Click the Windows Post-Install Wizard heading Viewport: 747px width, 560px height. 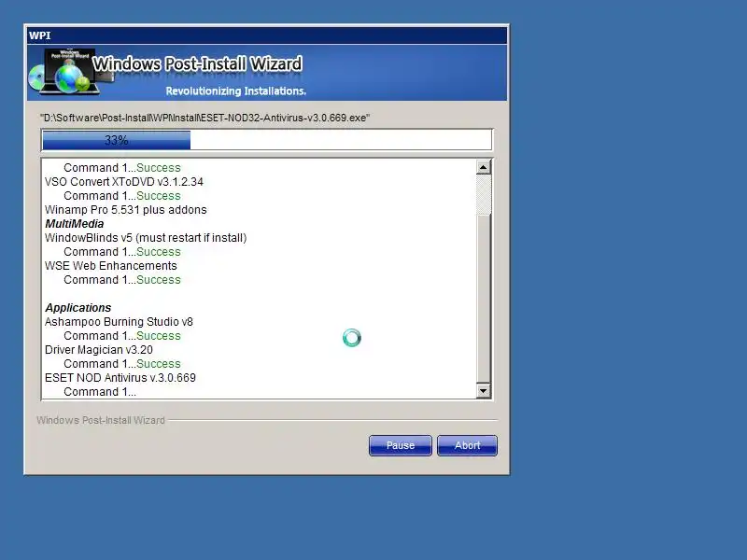pyautogui.click(x=197, y=63)
